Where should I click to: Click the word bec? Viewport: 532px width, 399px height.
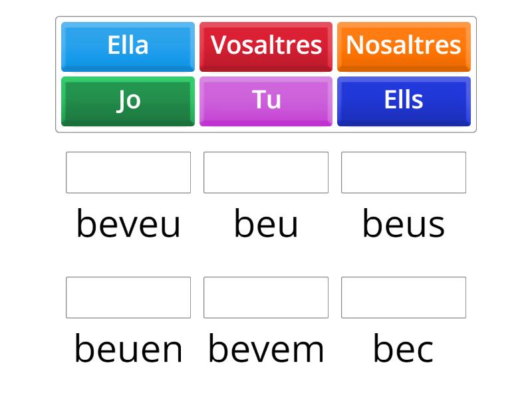click(x=404, y=348)
